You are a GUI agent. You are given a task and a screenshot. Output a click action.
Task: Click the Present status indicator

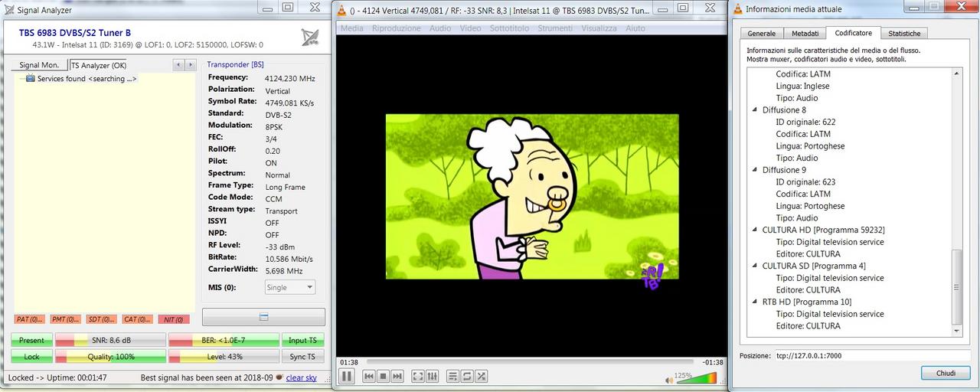[31, 340]
